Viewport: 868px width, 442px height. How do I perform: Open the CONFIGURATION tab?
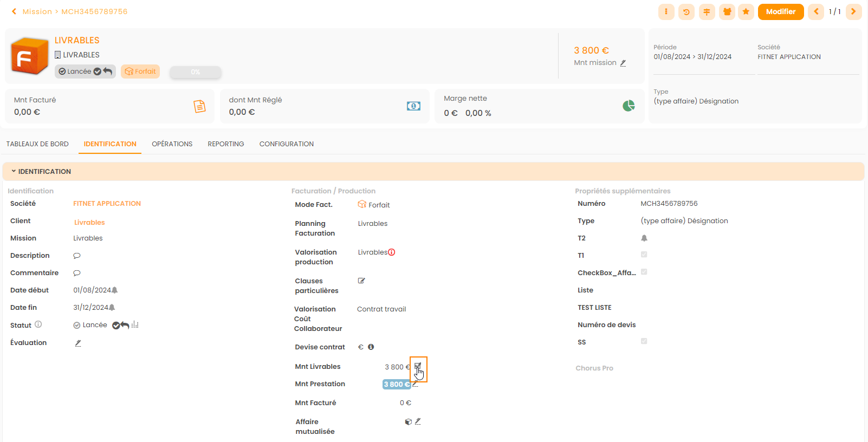pos(286,144)
